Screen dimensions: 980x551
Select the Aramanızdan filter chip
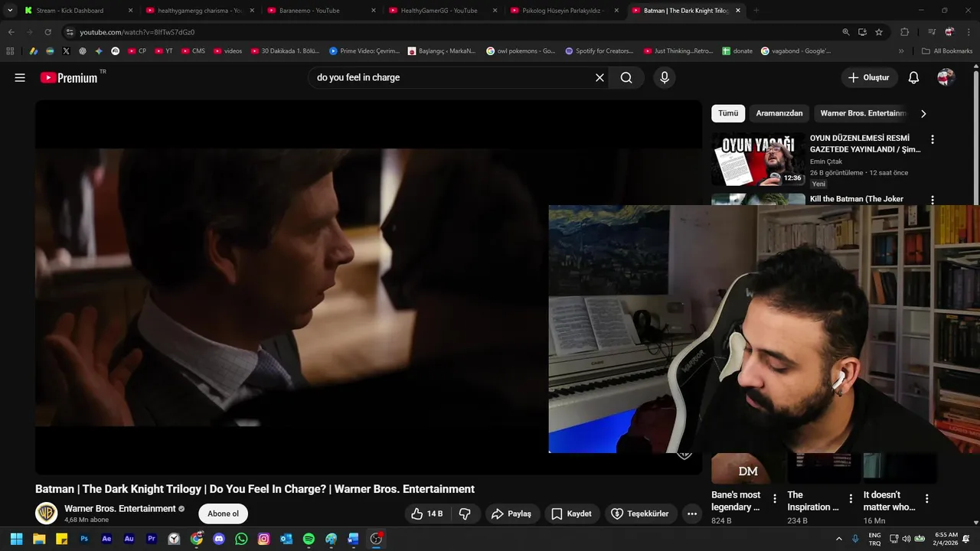(x=779, y=113)
